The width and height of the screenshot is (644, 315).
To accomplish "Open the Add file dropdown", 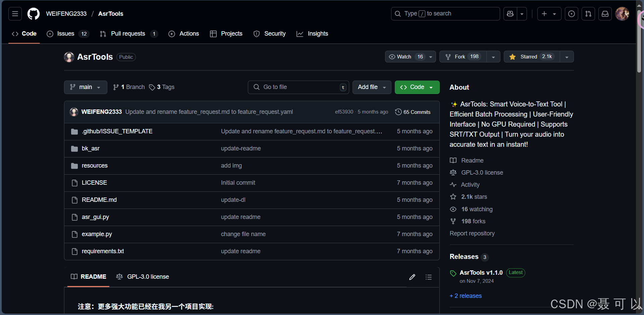I will pyautogui.click(x=372, y=87).
